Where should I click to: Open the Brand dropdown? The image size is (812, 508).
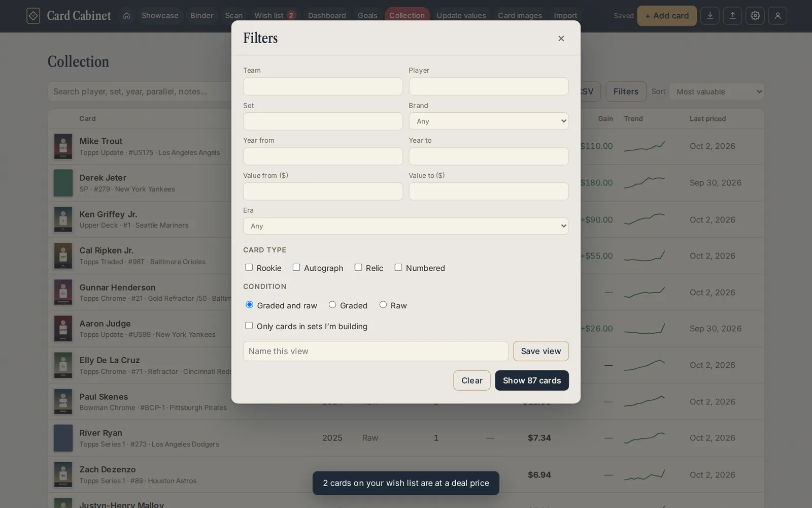(x=489, y=121)
